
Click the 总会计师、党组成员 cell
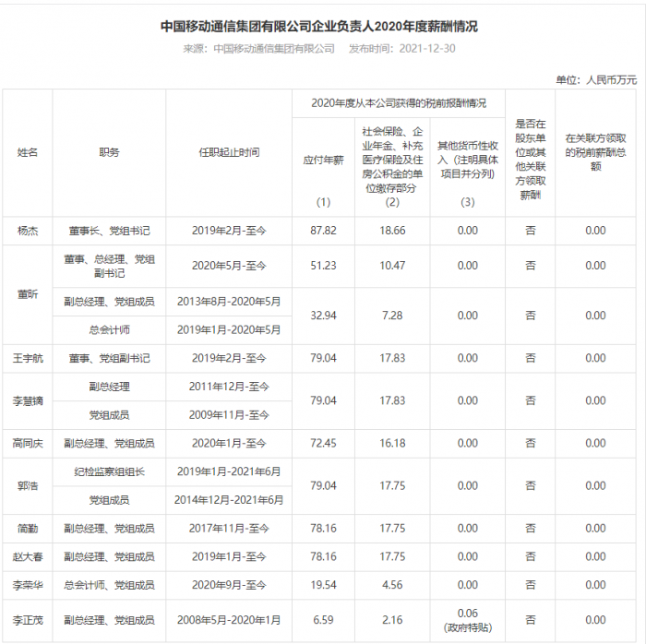[x=109, y=585]
